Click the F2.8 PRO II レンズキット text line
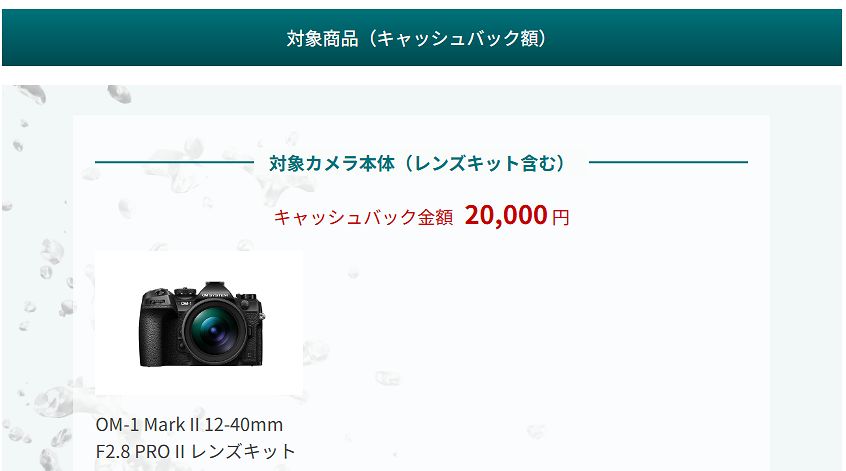This screenshot has height=471, width=846. [195, 451]
